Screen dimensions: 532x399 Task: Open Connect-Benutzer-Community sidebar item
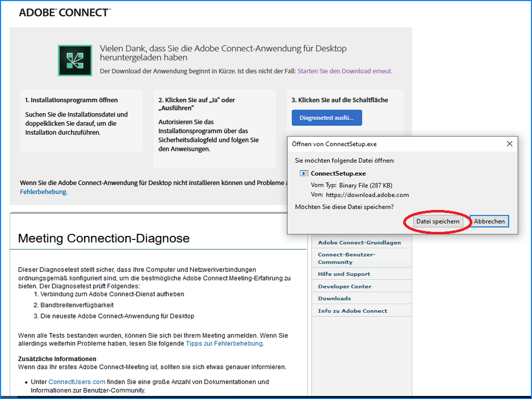pyautogui.click(x=346, y=258)
